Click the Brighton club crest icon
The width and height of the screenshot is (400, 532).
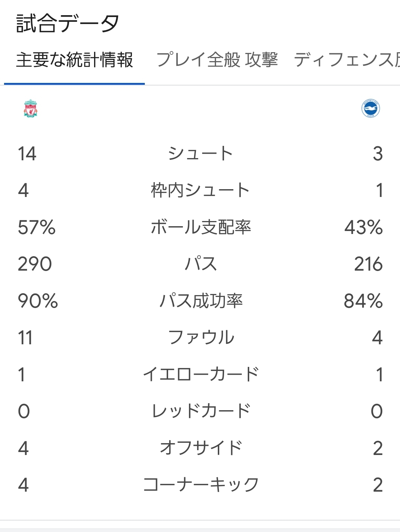coord(370,108)
